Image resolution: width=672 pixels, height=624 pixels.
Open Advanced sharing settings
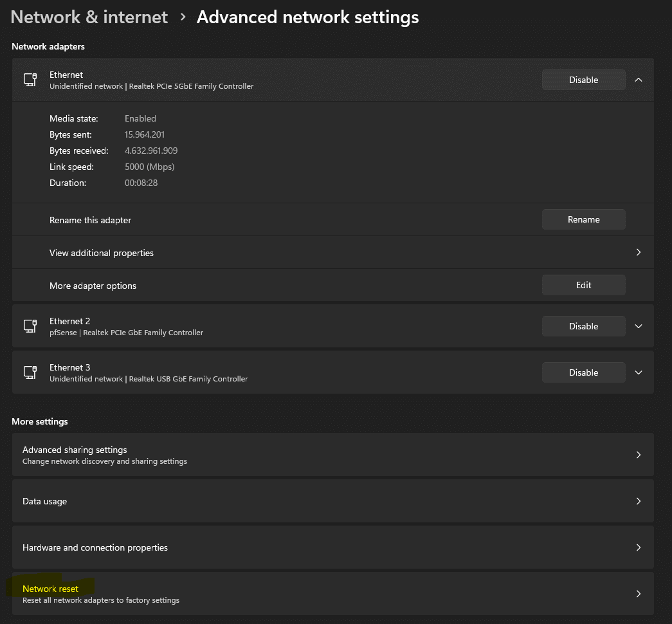pyautogui.click(x=75, y=450)
